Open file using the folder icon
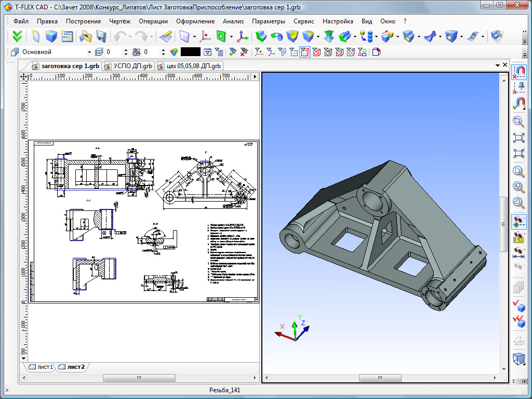Image resolution: width=532 pixels, height=399 pixels. [85, 36]
